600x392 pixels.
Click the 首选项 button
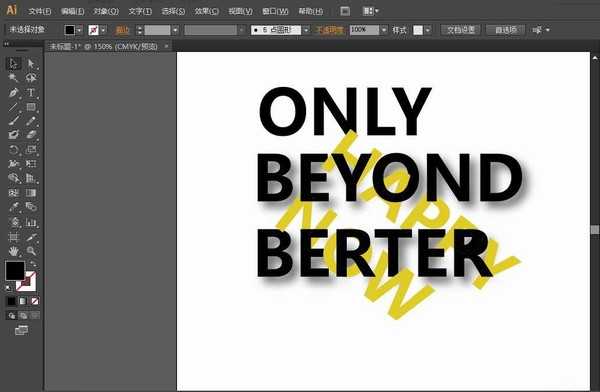pos(505,30)
